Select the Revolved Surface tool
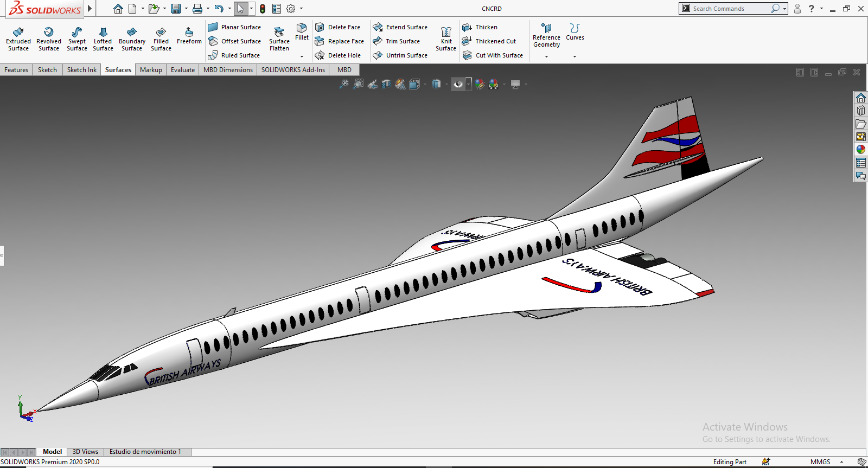This screenshot has width=868, height=468. [x=49, y=39]
